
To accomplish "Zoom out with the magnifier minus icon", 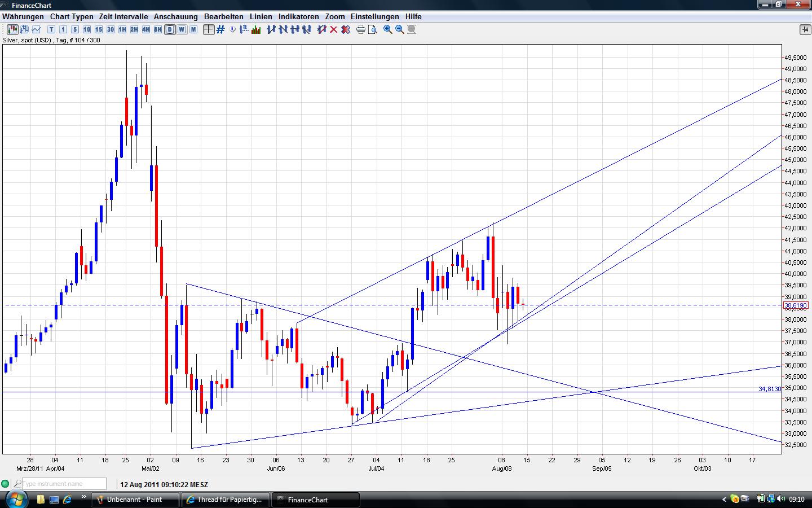I will (400, 29).
